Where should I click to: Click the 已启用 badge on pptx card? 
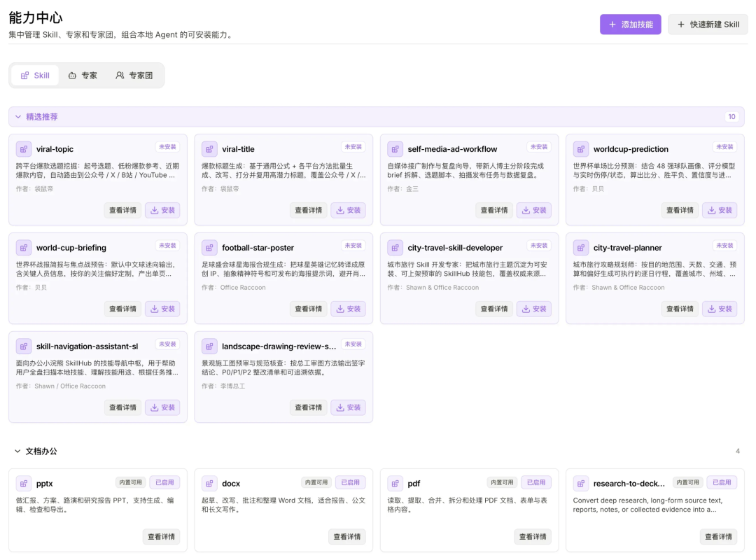pos(165,482)
